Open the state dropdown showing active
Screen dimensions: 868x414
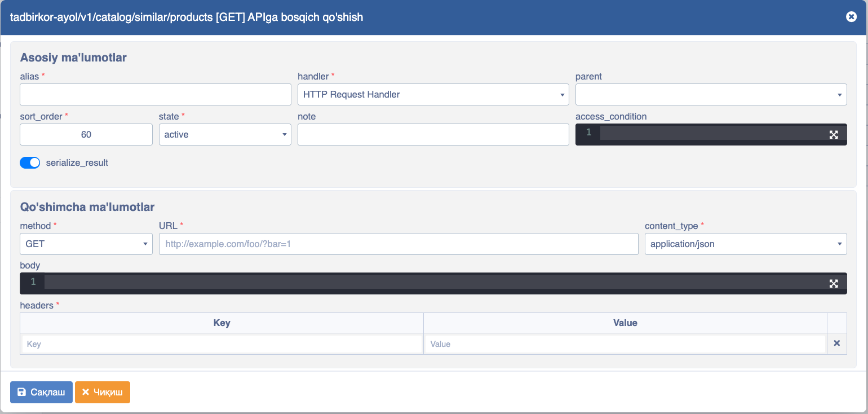point(225,135)
